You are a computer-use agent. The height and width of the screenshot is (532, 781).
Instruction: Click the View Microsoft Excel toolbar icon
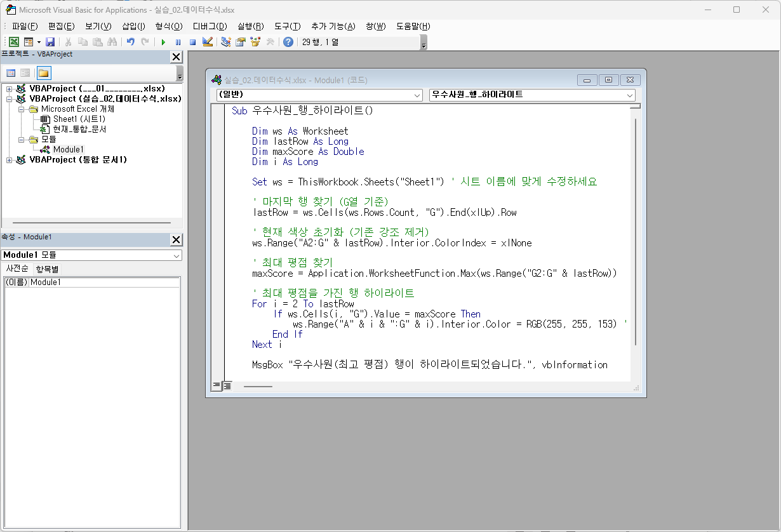pos(13,42)
